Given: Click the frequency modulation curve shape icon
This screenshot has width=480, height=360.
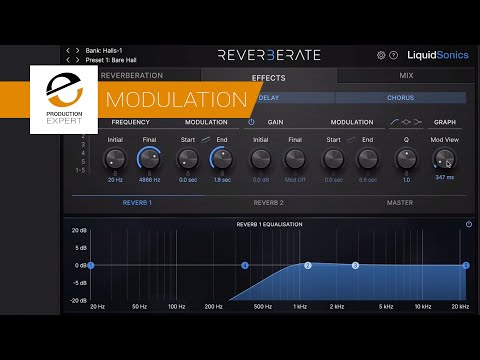Looking at the screenshot, I should point(205,140).
